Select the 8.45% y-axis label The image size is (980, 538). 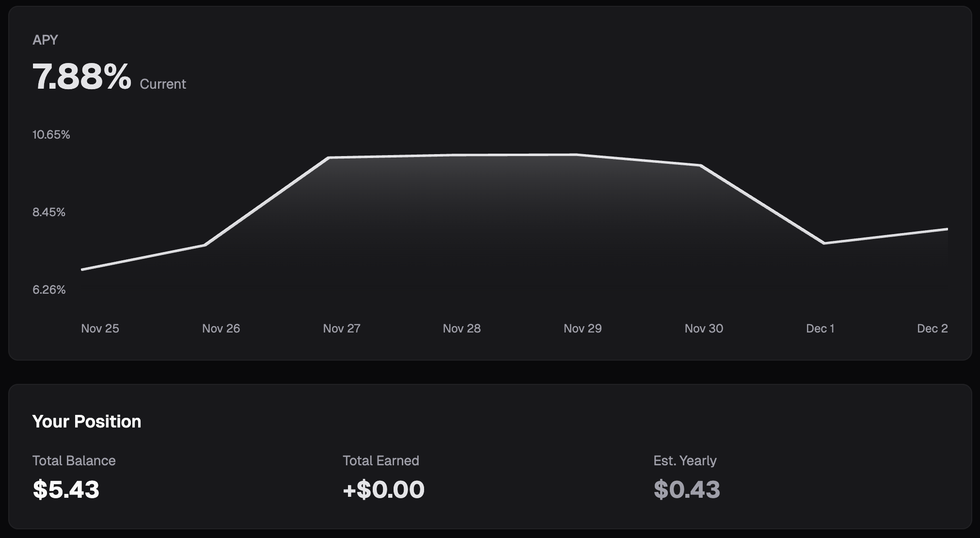[49, 212]
